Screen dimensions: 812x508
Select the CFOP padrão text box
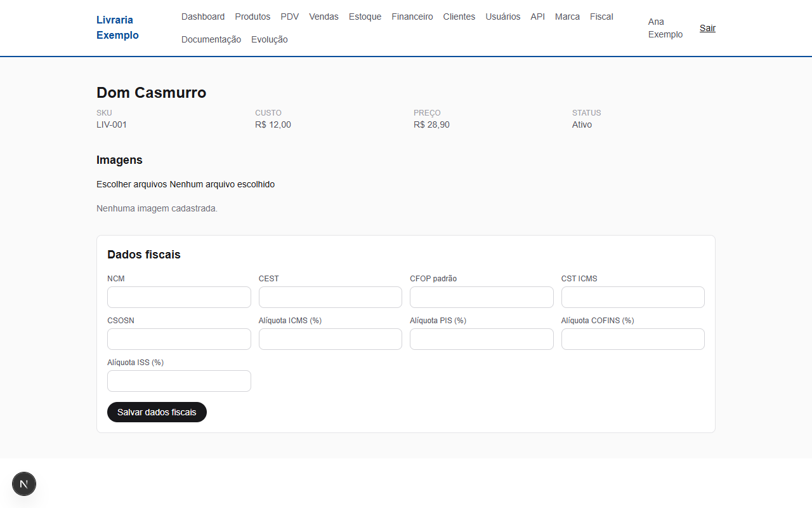coord(481,297)
